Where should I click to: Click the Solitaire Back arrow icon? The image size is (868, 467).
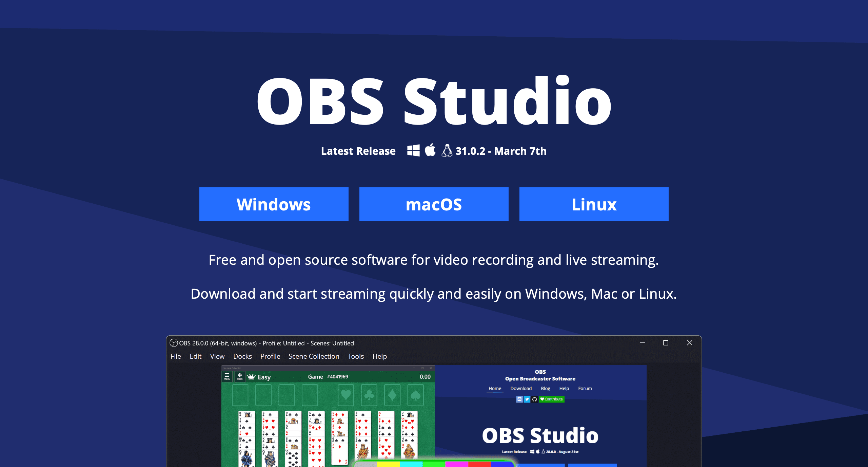240,376
